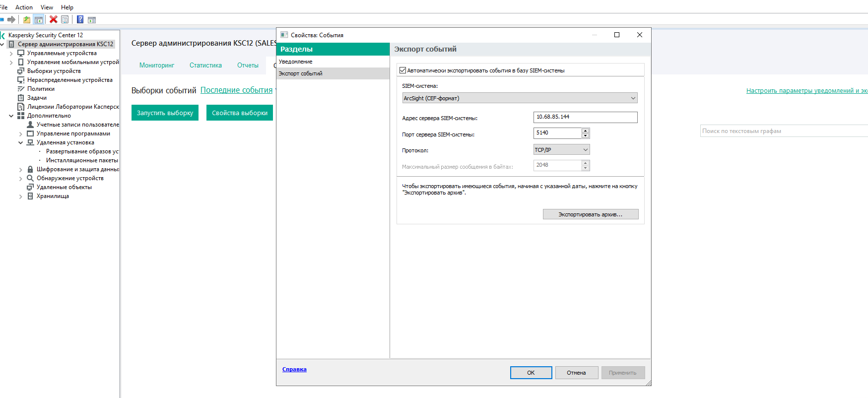Click the server icon beside Сервер администрирования KSC12
The image size is (868, 398).
[x=11, y=44]
